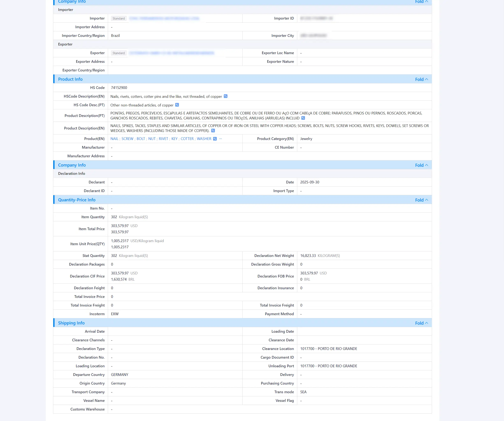This screenshot has width=504, height=421.
Task: Select Clearance Location PORTO DE RIO GRANDE
Action: pyautogui.click(x=328, y=349)
